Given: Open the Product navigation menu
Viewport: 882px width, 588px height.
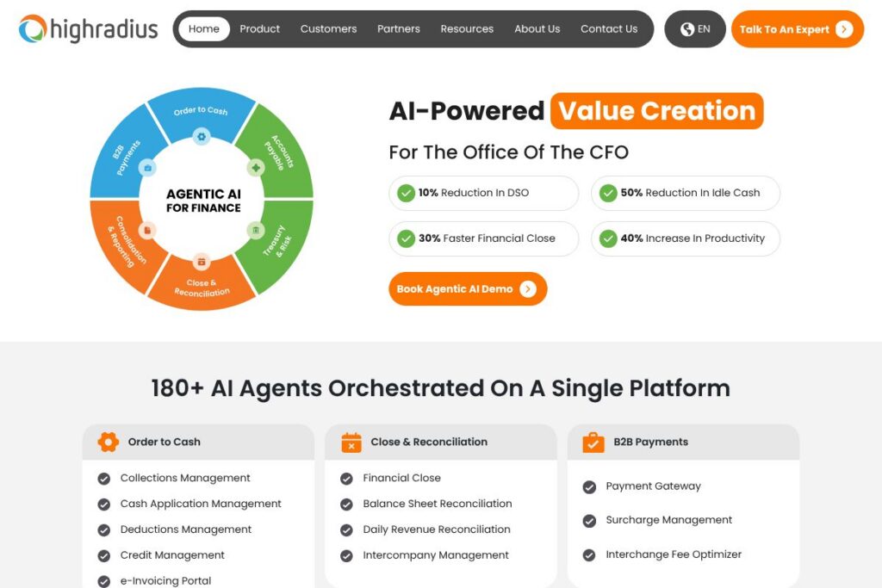Looking at the screenshot, I should (x=259, y=29).
